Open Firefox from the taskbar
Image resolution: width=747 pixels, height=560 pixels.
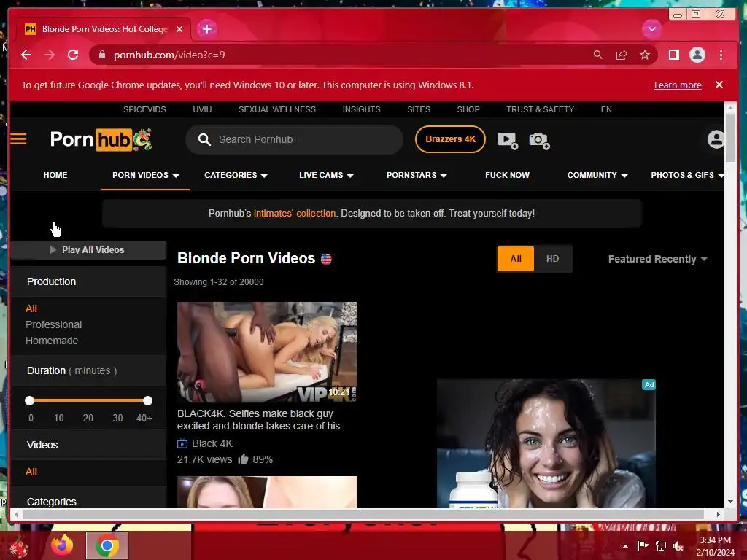(x=62, y=545)
